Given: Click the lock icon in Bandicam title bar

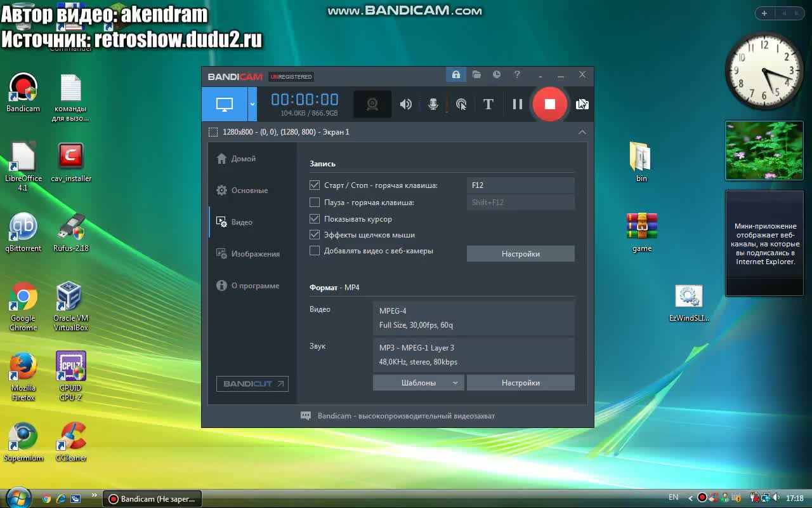Looking at the screenshot, I should (x=455, y=75).
